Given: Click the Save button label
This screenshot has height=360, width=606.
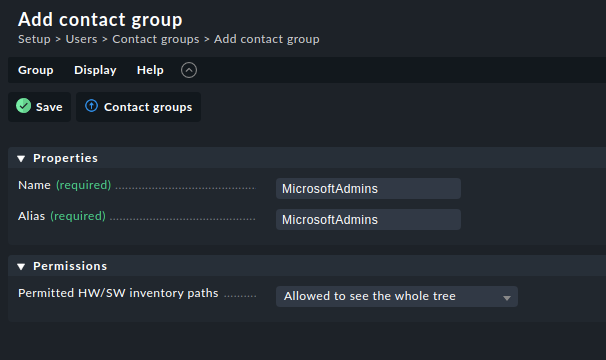Looking at the screenshot, I should [x=49, y=107].
